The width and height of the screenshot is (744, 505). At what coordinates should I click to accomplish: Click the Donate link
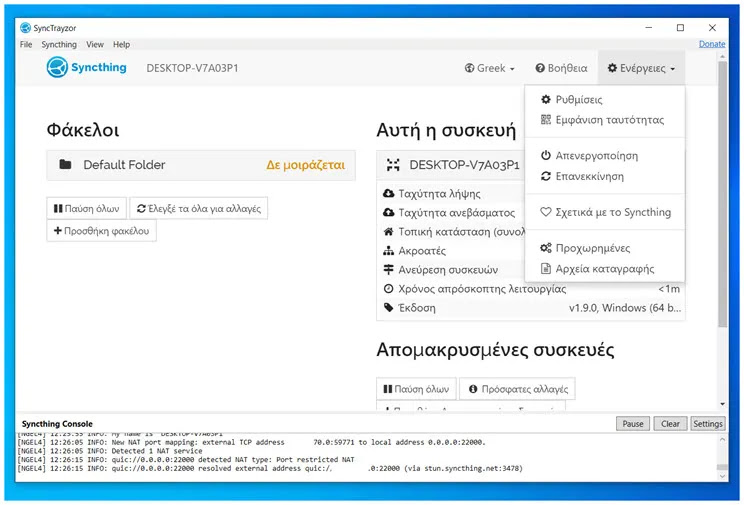click(x=712, y=44)
